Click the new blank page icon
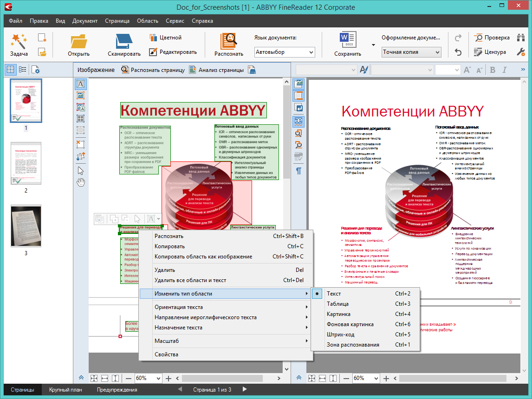Screen dimensions: 532x399 click(42, 38)
